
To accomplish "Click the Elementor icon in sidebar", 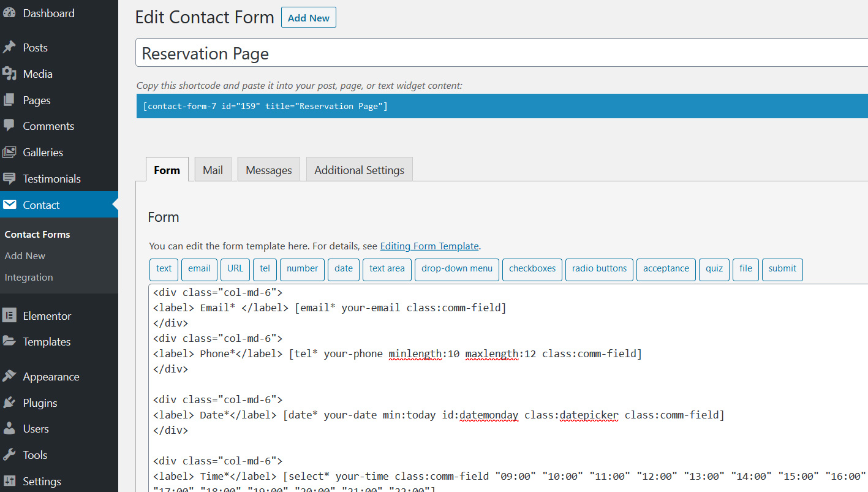I will [x=9, y=316].
